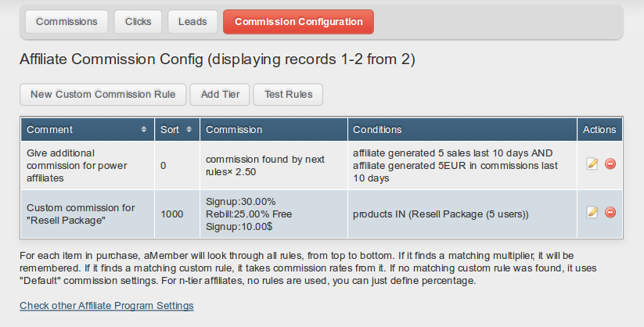Click sort arrows in Sort column header

189,130
